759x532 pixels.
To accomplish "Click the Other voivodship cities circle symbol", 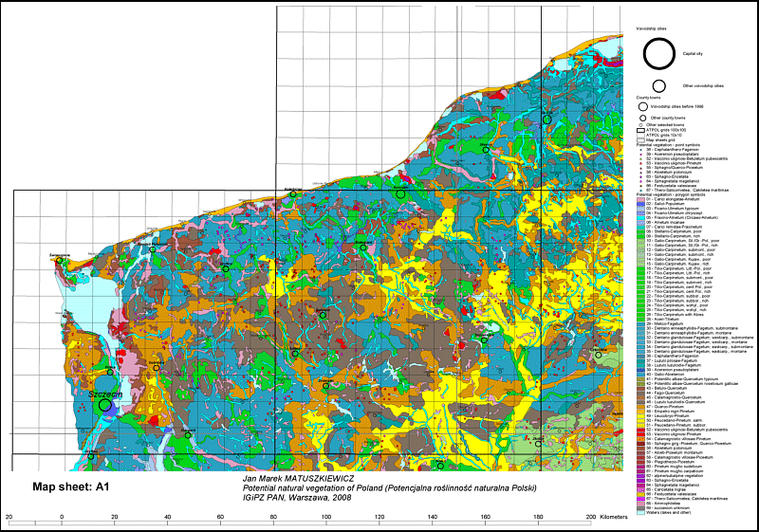I will coord(658,86).
